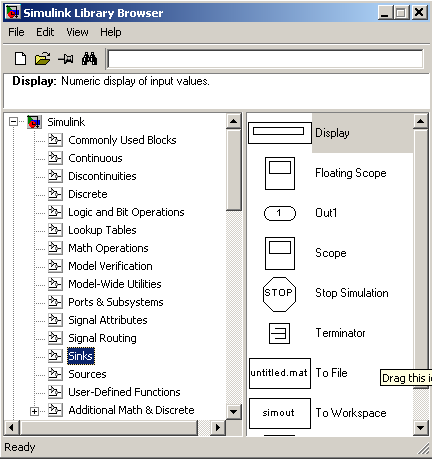
Task: Select Ports & Subsystems library
Action: click(x=116, y=302)
